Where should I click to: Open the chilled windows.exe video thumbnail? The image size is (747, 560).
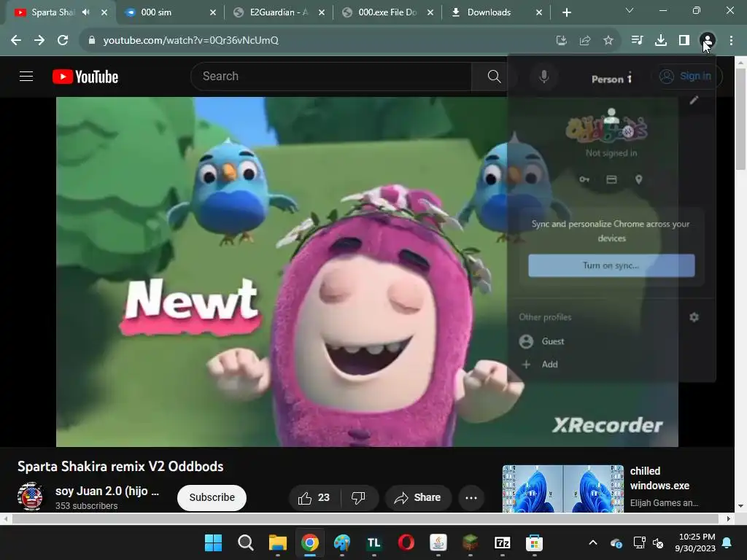point(562,489)
